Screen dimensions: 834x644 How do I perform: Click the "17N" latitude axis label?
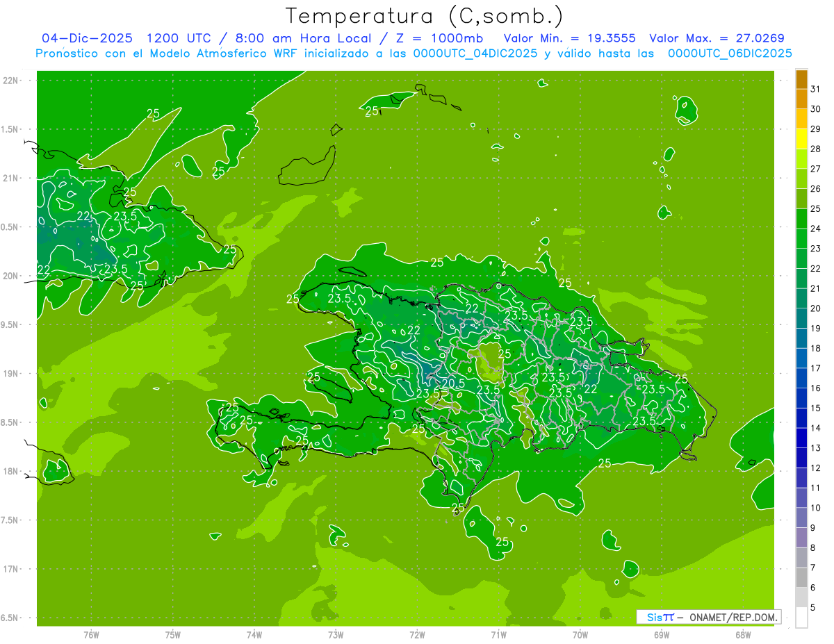pyautogui.click(x=10, y=569)
